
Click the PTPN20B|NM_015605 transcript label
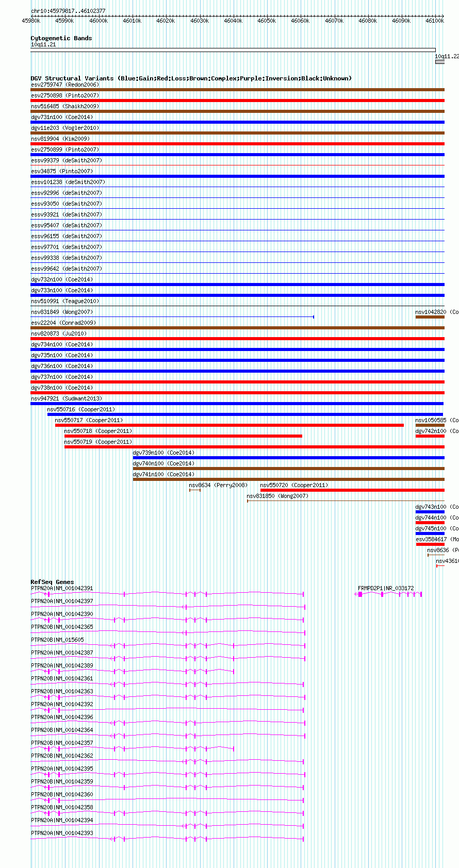[57, 640]
